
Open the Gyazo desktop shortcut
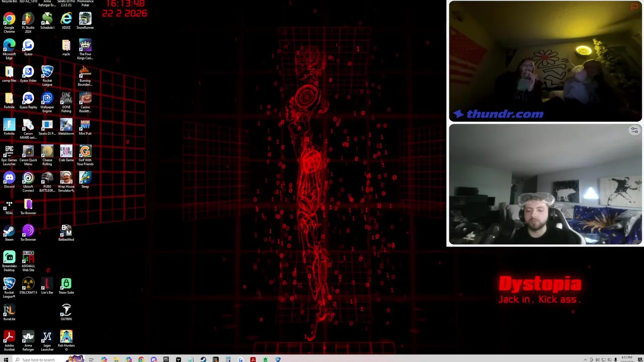coord(28,48)
